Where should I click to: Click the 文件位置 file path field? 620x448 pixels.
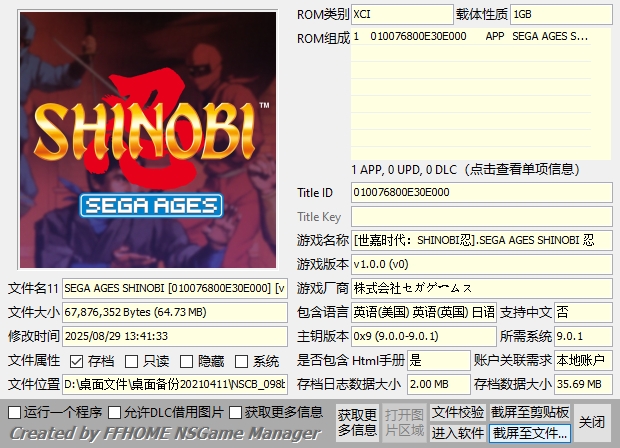pyautogui.click(x=174, y=384)
